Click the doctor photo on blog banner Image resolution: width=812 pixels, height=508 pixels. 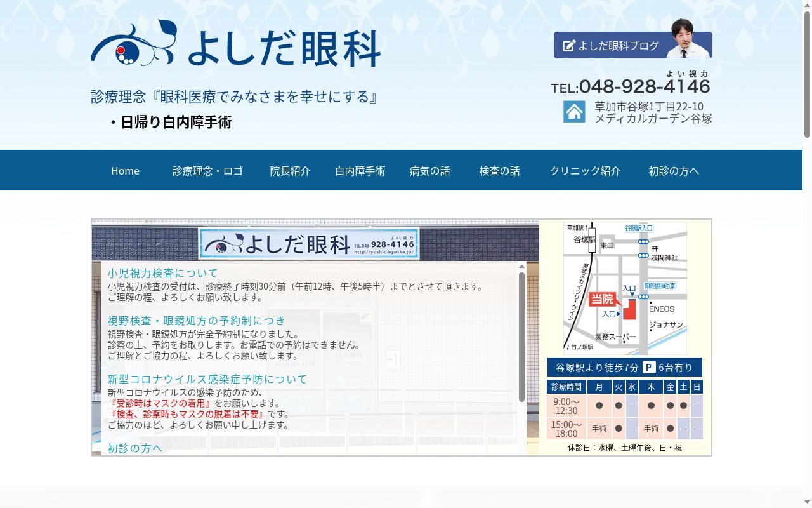click(x=687, y=39)
